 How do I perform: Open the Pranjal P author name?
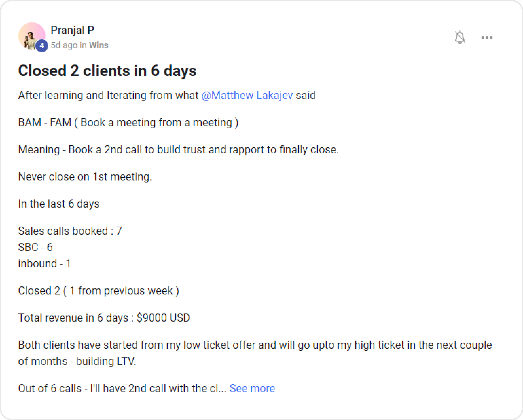click(72, 30)
